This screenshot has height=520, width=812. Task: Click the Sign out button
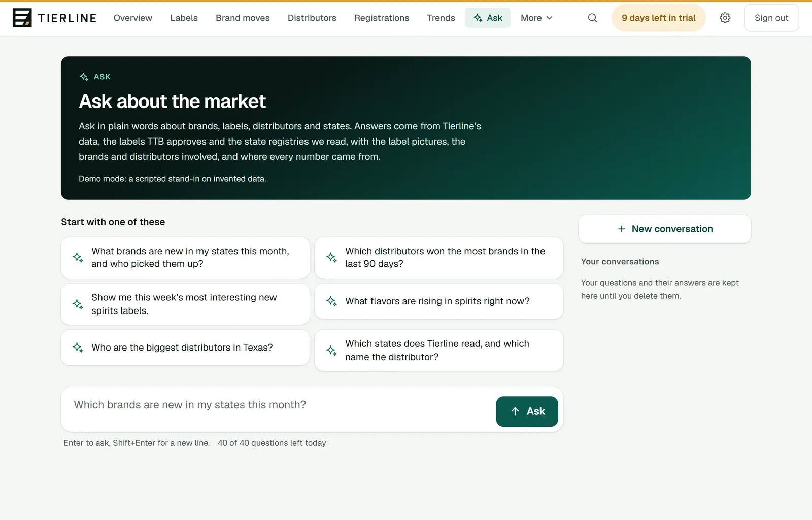click(771, 18)
